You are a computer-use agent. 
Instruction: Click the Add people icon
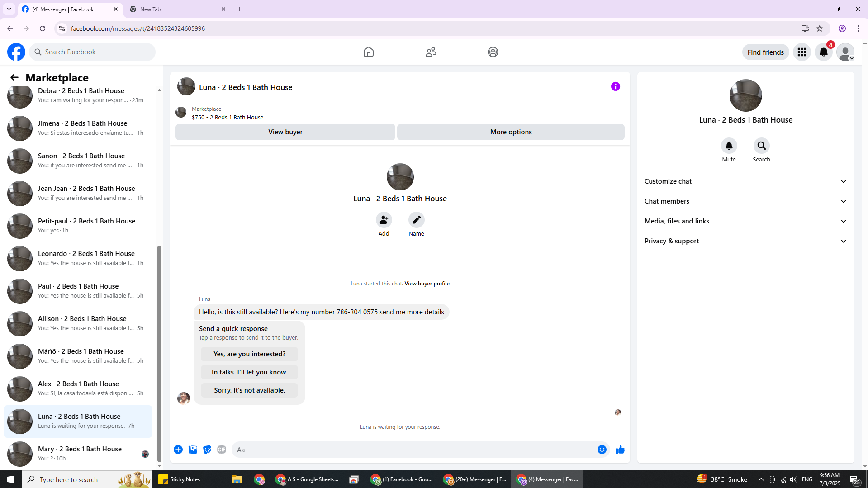coord(384,220)
